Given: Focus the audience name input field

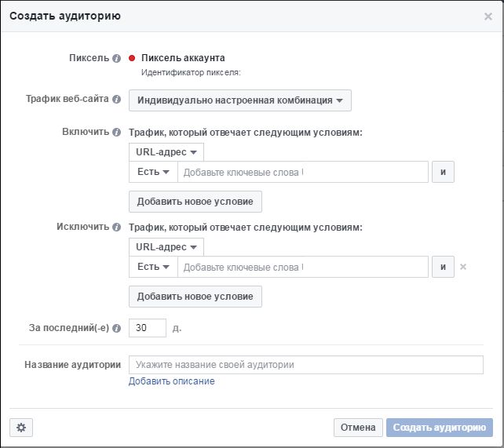Looking at the screenshot, I should (x=306, y=365).
